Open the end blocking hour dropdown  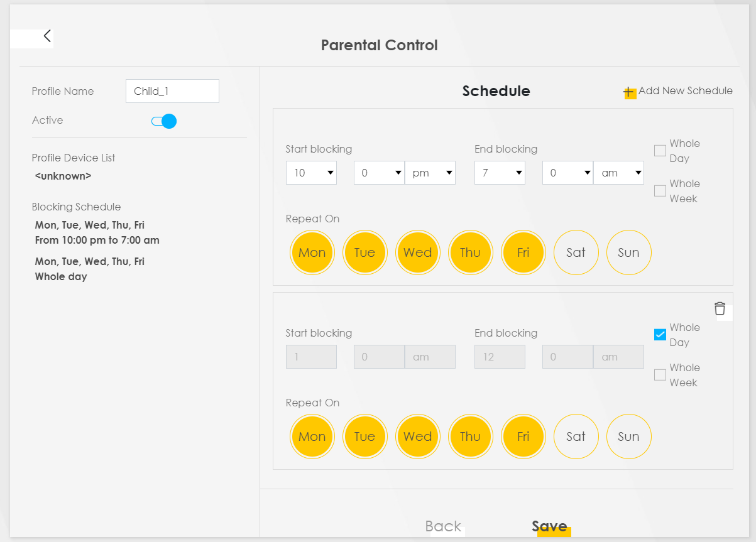coord(500,173)
